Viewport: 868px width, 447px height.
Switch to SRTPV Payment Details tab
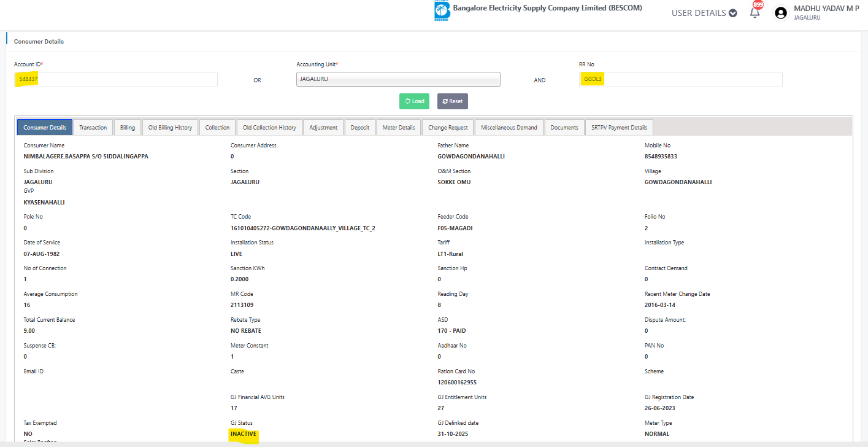pyautogui.click(x=619, y=128)
